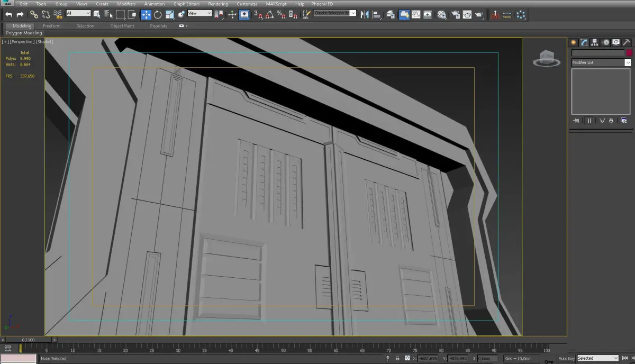Toggle Keyboard Shortcut Override
Image resolution: width=635 pixels, height=364 pixels.
(x=244, y=14)
